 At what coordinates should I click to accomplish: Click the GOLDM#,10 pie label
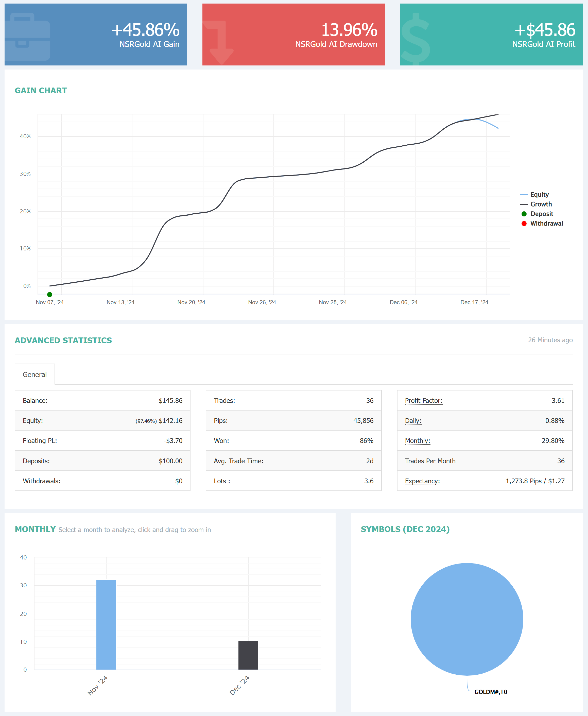point(490,692)
